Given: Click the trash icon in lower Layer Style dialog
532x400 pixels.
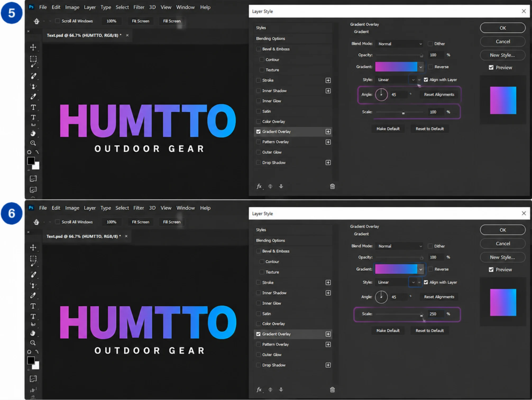Looking at the screenshot, I should pyautogui.click(x=332, y=389).
